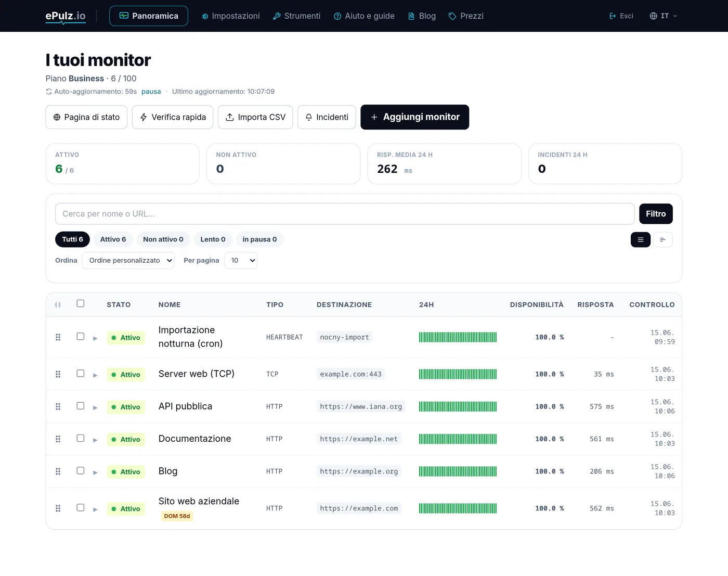Check the Server web (TCP) checkbox

[81, 374]
